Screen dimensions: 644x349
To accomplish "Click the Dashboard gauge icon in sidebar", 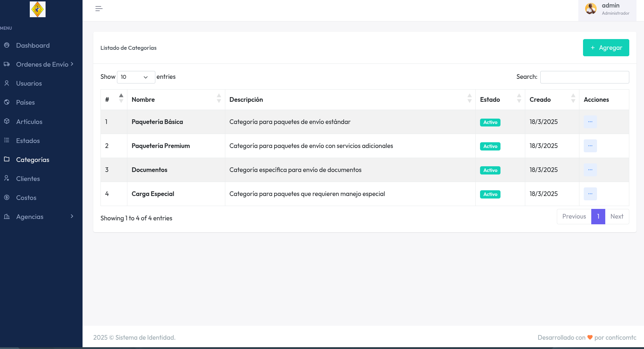I will [x=6, y=45].
